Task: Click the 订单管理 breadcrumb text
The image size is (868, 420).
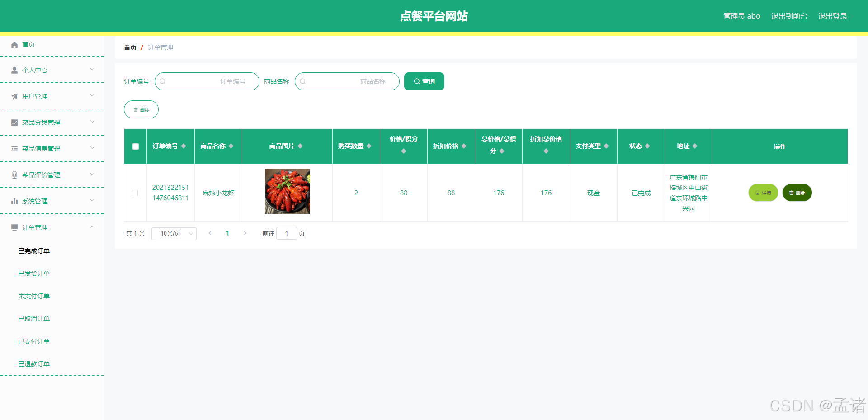Action: point(160,47)
